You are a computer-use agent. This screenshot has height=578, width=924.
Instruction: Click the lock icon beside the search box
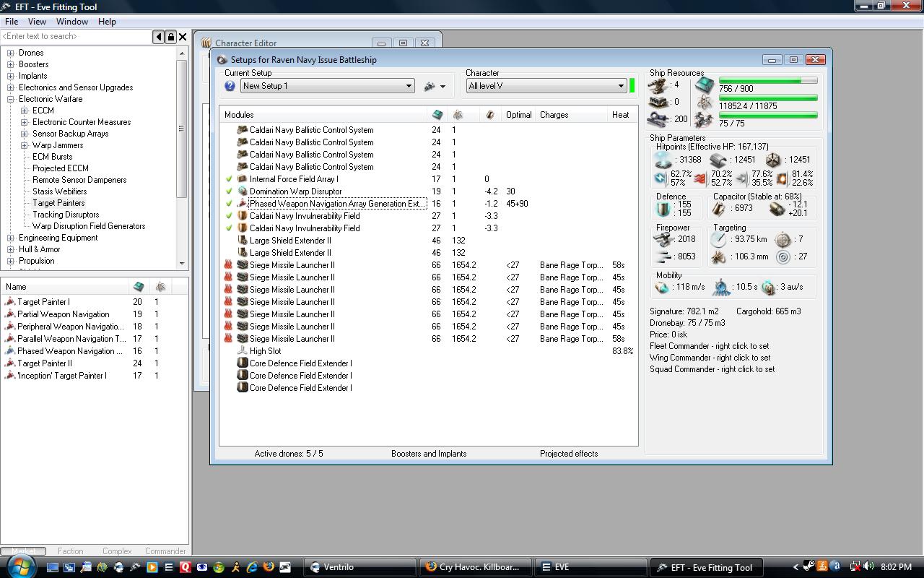(171, 37)
